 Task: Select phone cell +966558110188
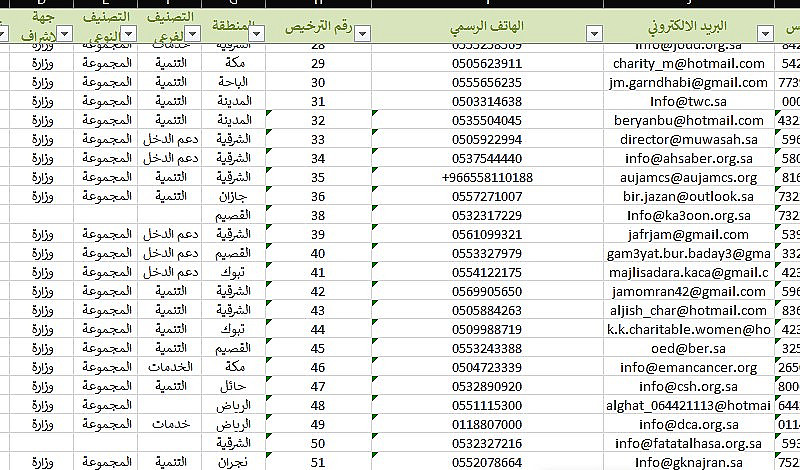(x=487, y=177)
